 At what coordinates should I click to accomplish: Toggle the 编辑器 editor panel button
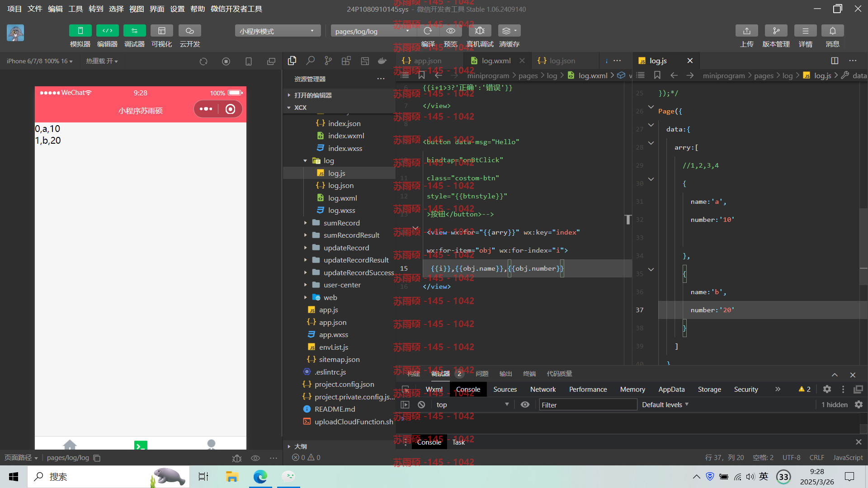[107, 31]
